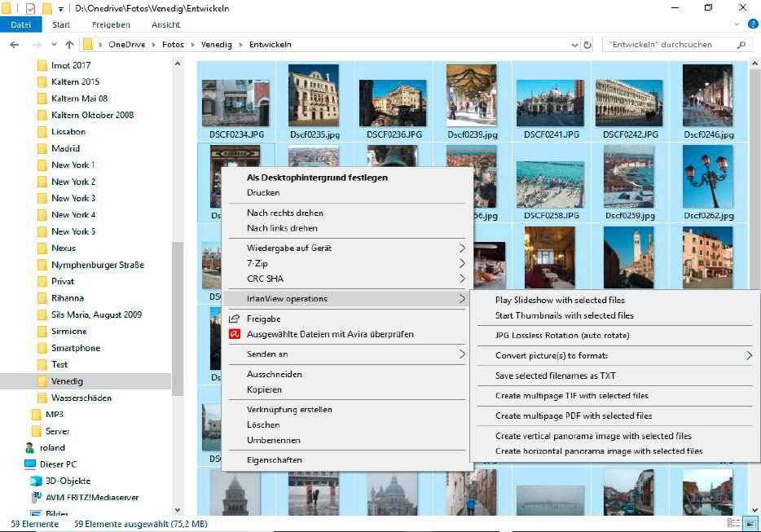Image resolution: width=761 pixels, height=532 pixels.
Task: Click the roland user icon
Action: [30, 447]
